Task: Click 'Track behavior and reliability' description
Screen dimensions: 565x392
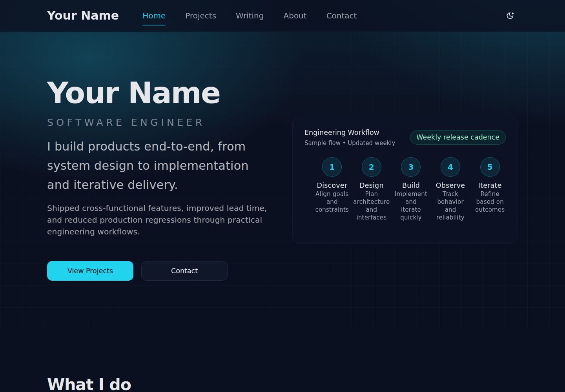Action: point(450,206)
